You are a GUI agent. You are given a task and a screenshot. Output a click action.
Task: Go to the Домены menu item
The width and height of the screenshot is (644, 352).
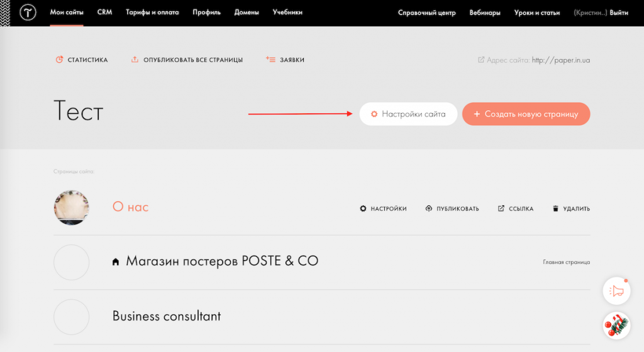247,13
